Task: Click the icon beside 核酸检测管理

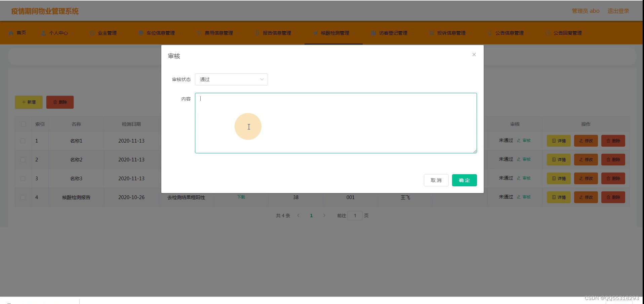Action: point(315,33)
